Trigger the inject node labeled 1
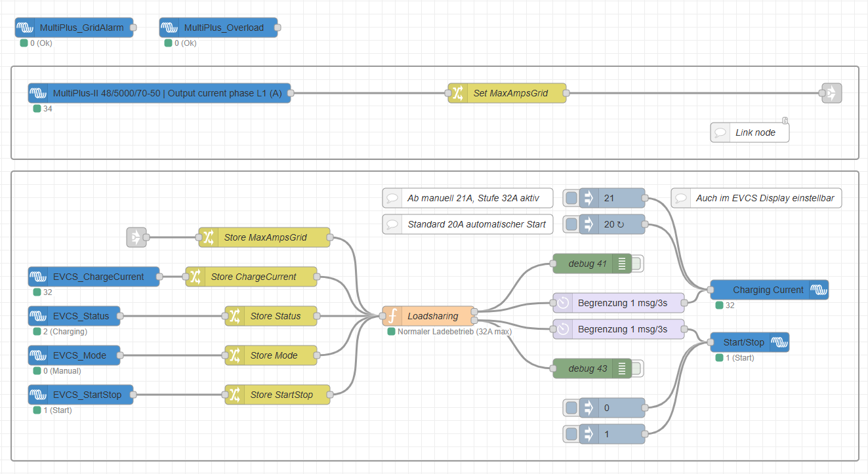 coord(571,434)
